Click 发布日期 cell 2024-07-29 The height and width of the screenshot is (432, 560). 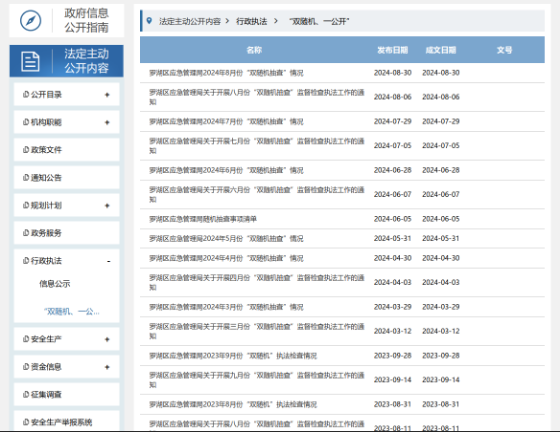(392, 121)
